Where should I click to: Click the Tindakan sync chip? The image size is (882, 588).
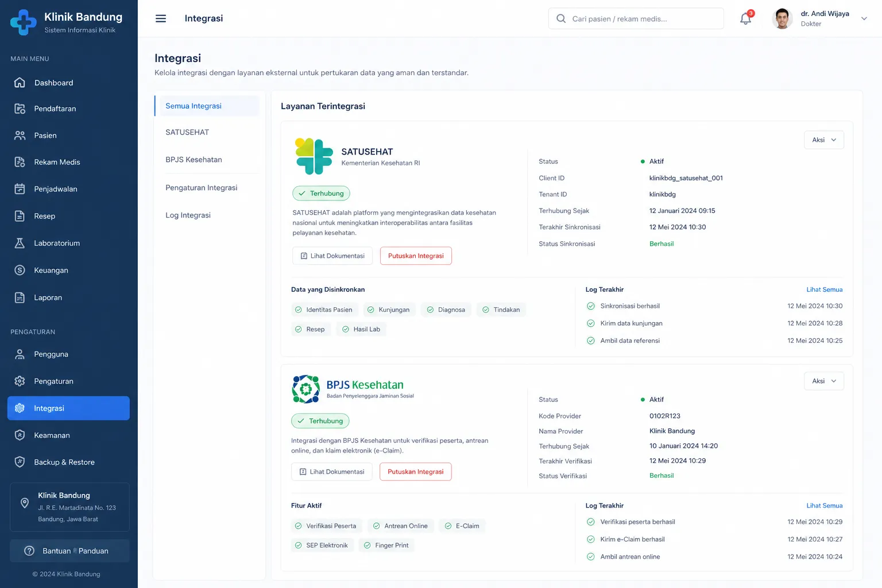(501, 310)
